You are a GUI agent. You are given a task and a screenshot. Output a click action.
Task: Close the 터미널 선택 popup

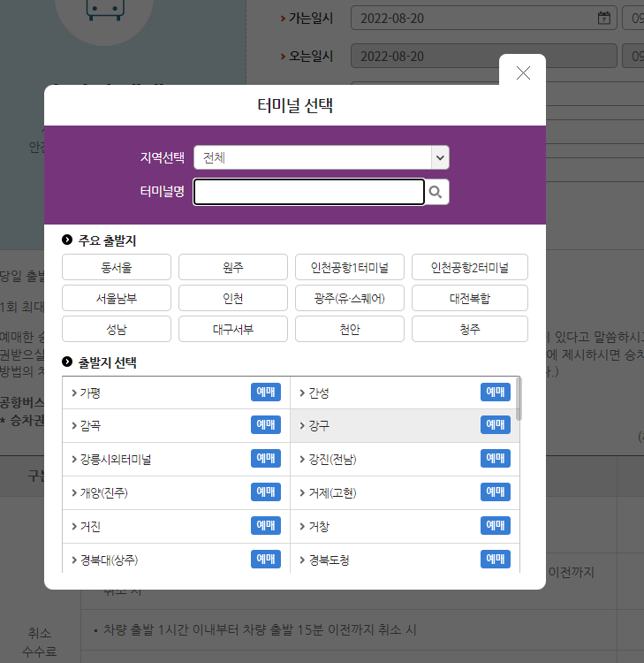pyautogui.click(x=523, y=73)
